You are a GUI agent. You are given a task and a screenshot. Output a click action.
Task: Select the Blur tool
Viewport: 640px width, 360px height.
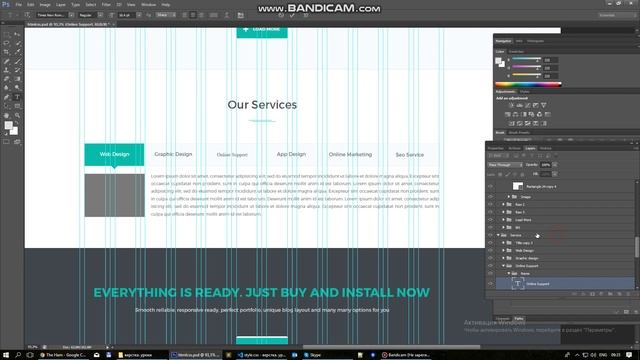(7, 88)
